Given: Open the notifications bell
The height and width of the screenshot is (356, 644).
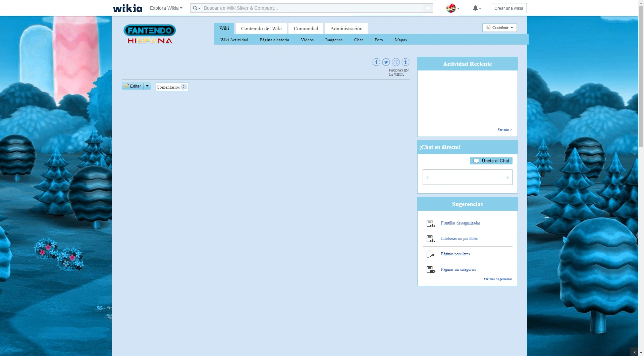Looking at the screenshot, I should tap(476, 8).
